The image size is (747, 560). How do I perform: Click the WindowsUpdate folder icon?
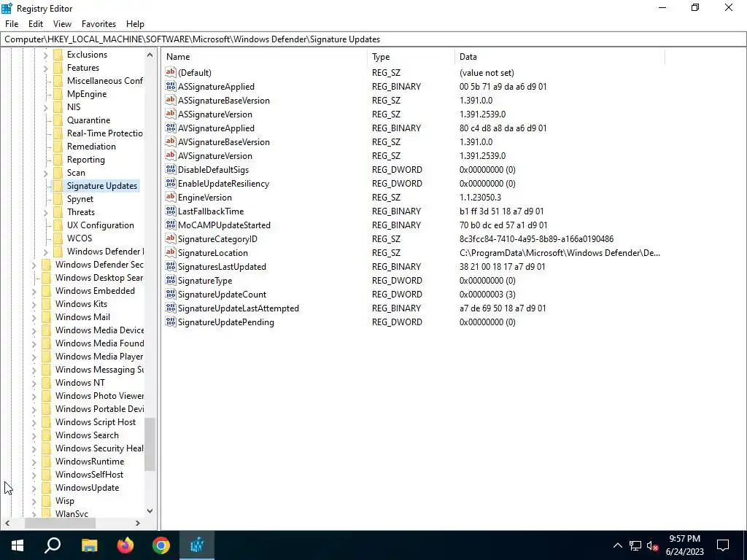tap(46, 488)
